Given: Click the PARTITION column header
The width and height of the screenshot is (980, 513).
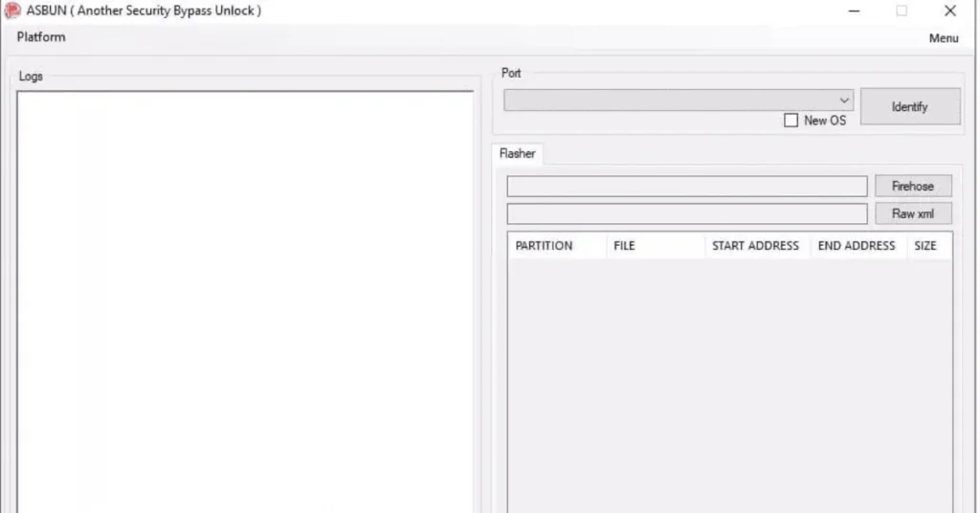Looking at the screenshot, I should 557,246.
